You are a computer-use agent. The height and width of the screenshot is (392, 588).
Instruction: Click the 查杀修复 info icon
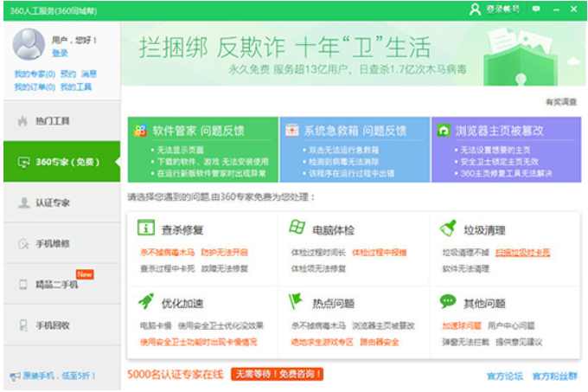point(145,229)
